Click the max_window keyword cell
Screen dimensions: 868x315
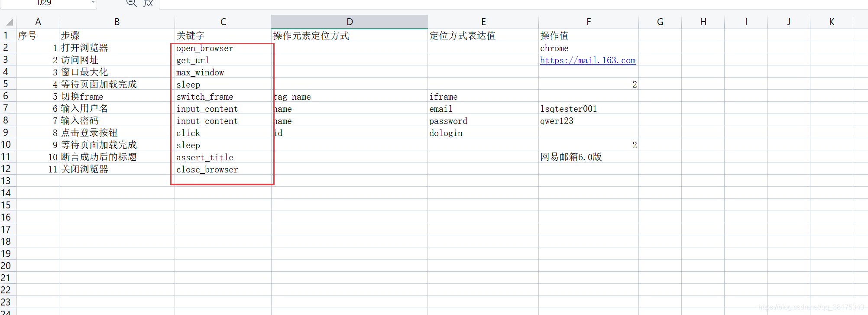tap(223, 72)
